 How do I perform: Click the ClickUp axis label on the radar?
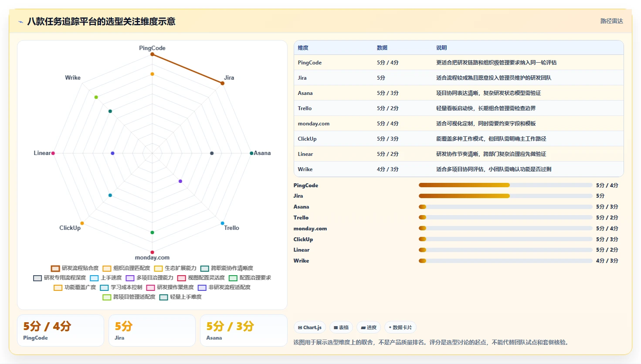click(x=70, y=228)
